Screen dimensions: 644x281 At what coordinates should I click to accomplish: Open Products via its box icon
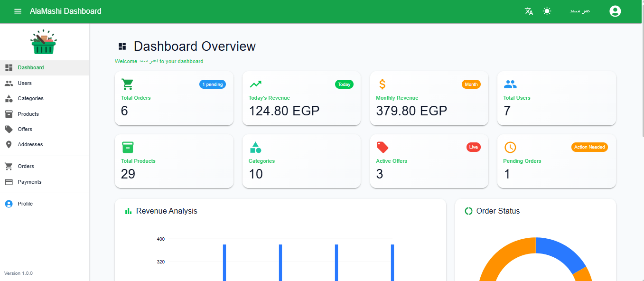click(9, 114)
